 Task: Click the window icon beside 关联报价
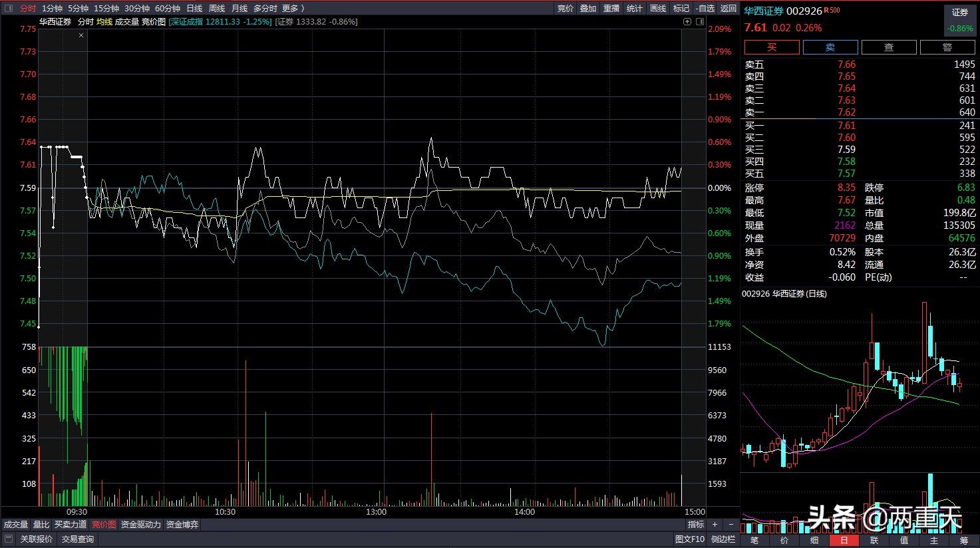[9, 539]
